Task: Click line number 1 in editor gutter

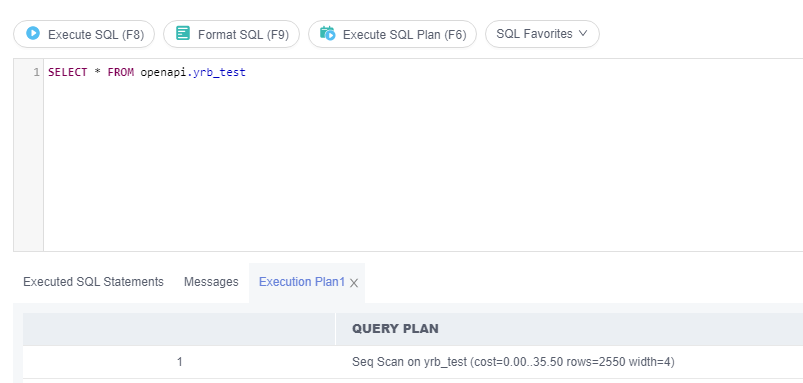Action: tap(36, 73)
